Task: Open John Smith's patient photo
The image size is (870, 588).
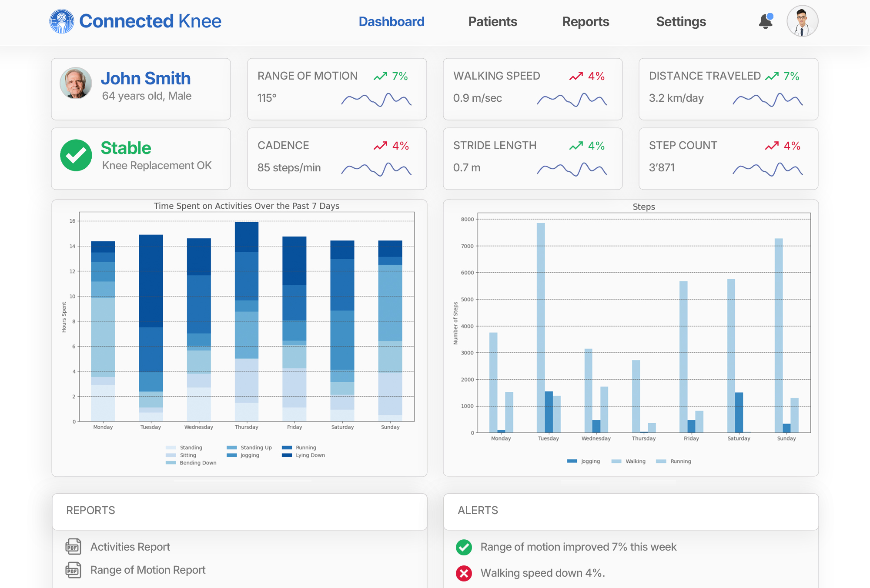Action: (76, 83)
